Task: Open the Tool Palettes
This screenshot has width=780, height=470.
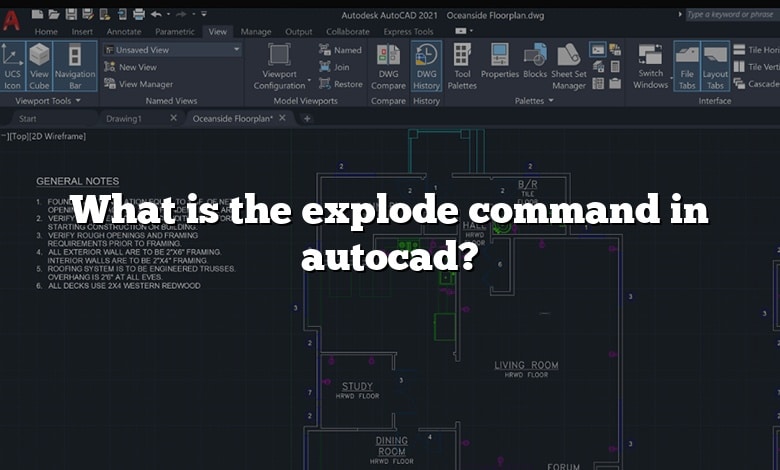Action: [x=462, y=66]
